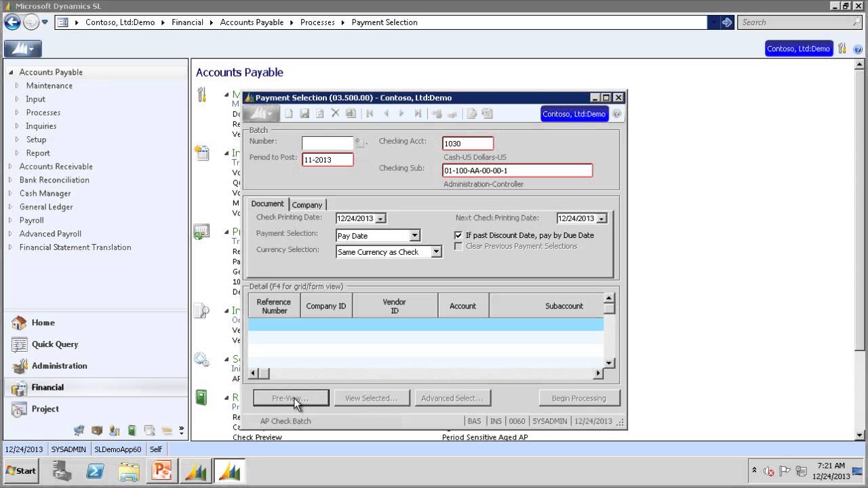Select Processes under Accounts Payable
The width and height of the screenshot is (868, 488).
click(43, 113)
